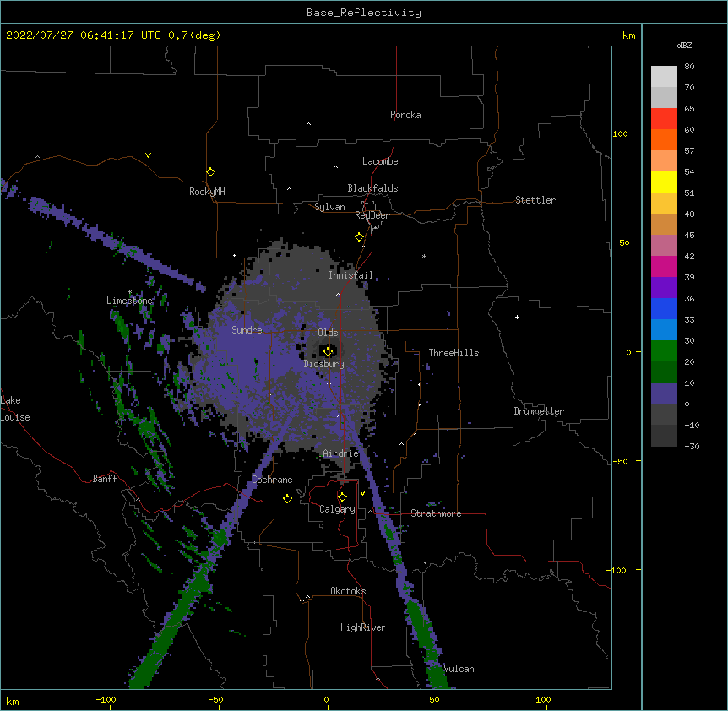Click the Limestone label
Image resolution: width=728 pixels, height=711 pixels.
[x=129, y=301]
